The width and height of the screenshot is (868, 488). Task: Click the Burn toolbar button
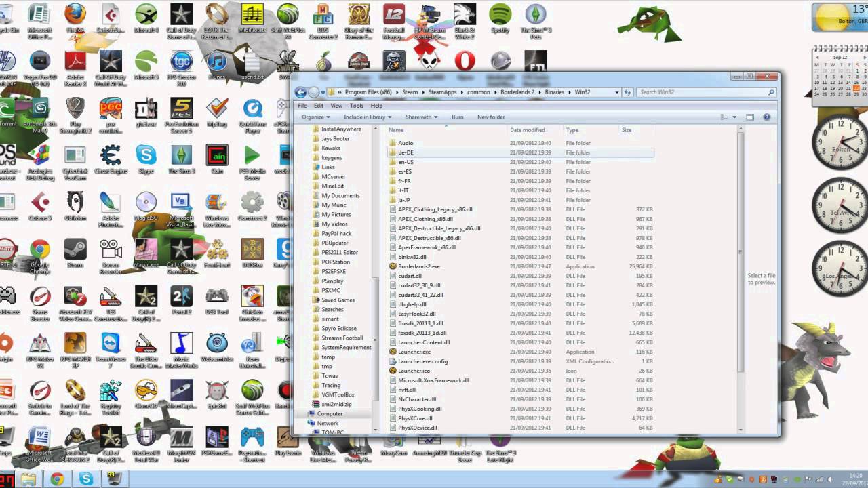[458, 117]
